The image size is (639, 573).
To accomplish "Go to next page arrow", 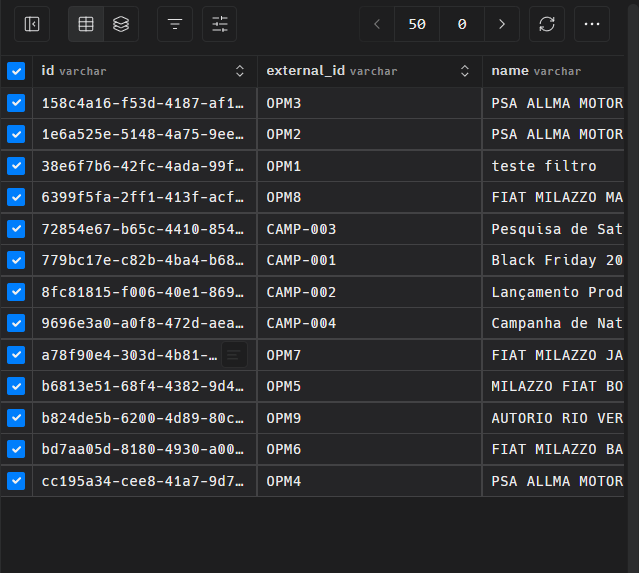I will (x=502, y=24).
